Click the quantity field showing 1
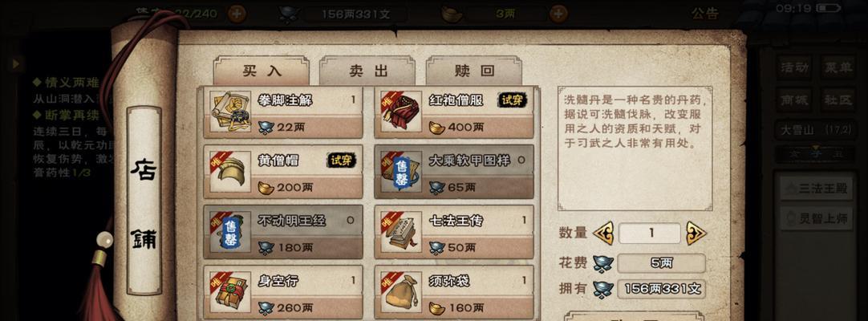This screenshot has height=321, width=868. (x=650, y=233)
